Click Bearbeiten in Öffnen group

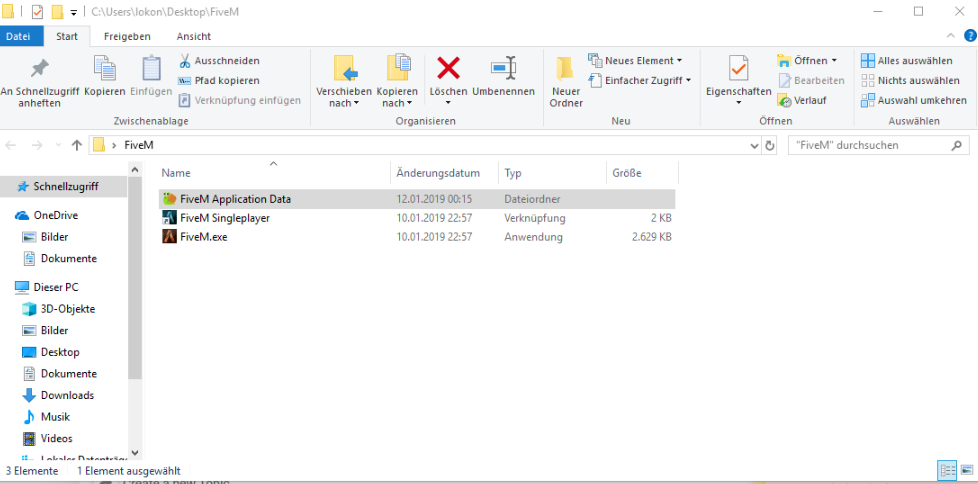point(811,80)
